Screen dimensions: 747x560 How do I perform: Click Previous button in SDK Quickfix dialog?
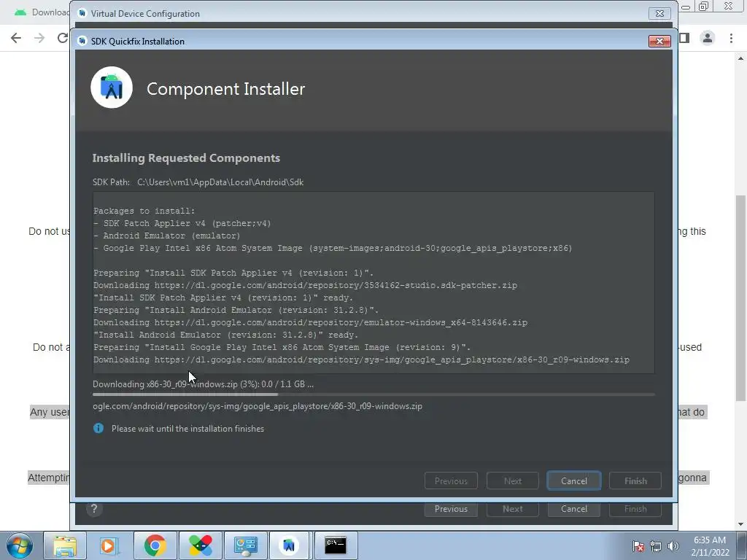click(451, 481)
